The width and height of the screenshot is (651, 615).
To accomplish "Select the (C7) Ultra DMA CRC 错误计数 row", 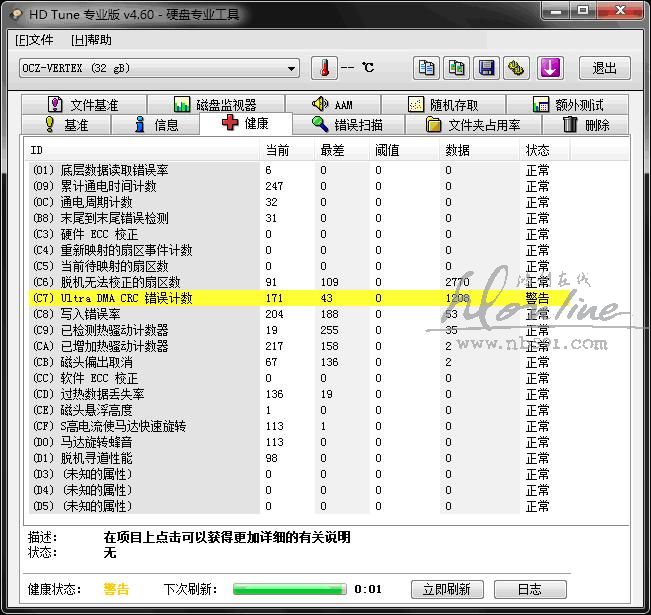I will click(x=299, y=298).
